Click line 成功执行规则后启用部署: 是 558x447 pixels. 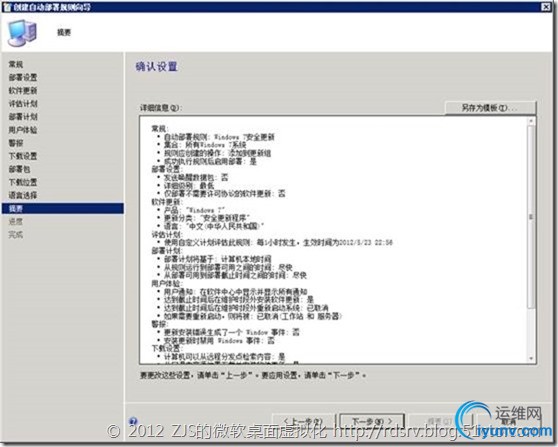pos(210,162)
